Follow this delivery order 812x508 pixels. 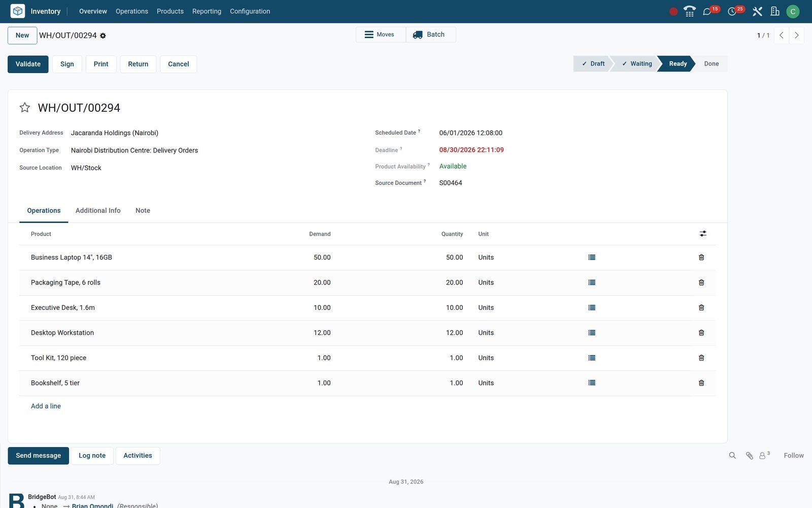(x=793, y=456)
